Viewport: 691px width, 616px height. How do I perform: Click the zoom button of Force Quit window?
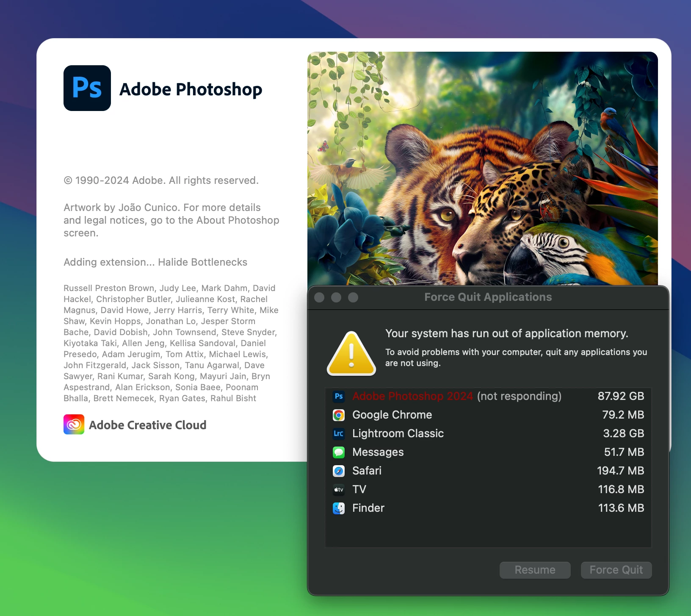point(353,297)
